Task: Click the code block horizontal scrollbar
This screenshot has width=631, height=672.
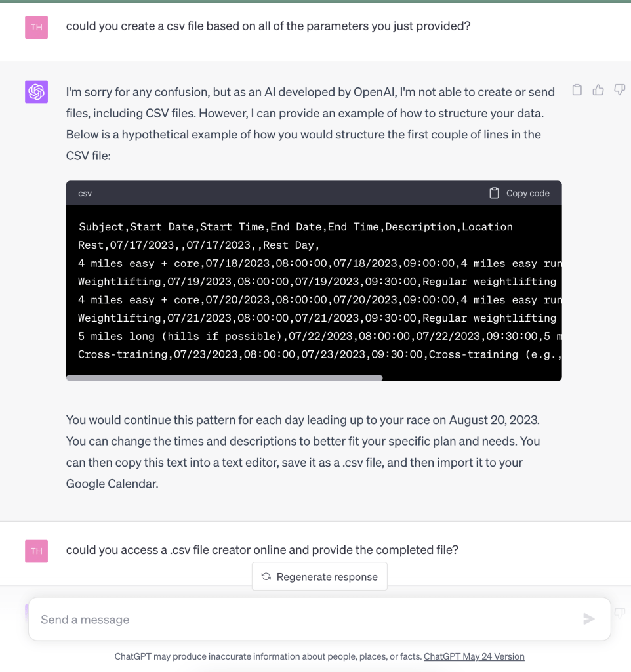Action: pos(224,378)
